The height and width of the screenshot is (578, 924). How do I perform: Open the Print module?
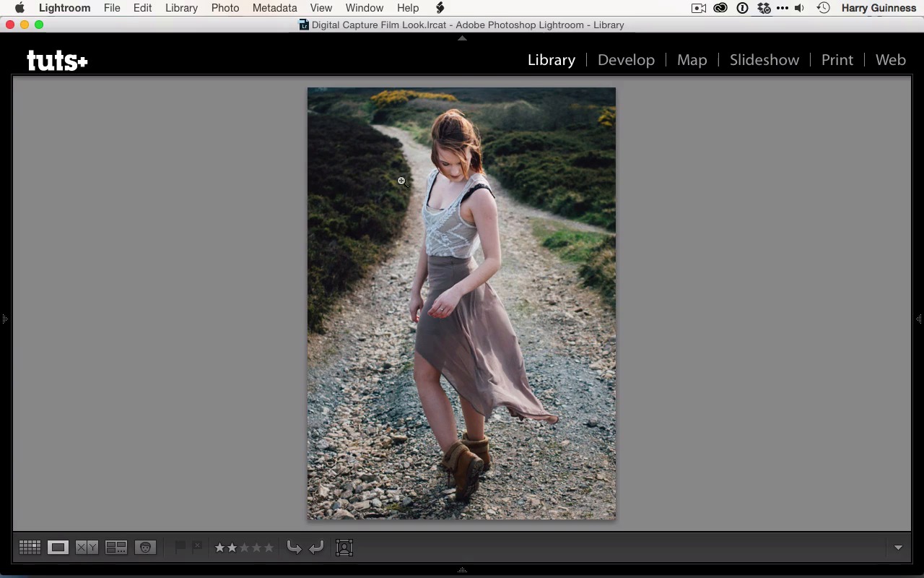tap(837, 60)
